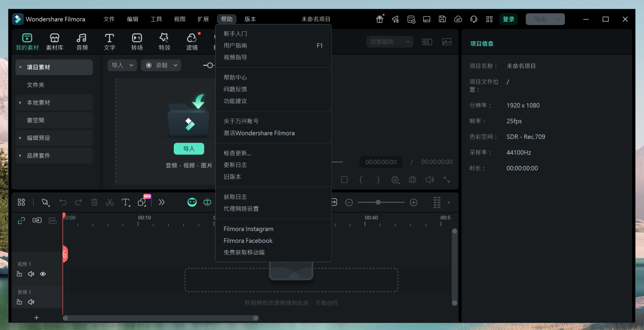The width and height of the screenshot is (644, 330).
Task: Click the scissors split tool
Action: coord(110,202)
